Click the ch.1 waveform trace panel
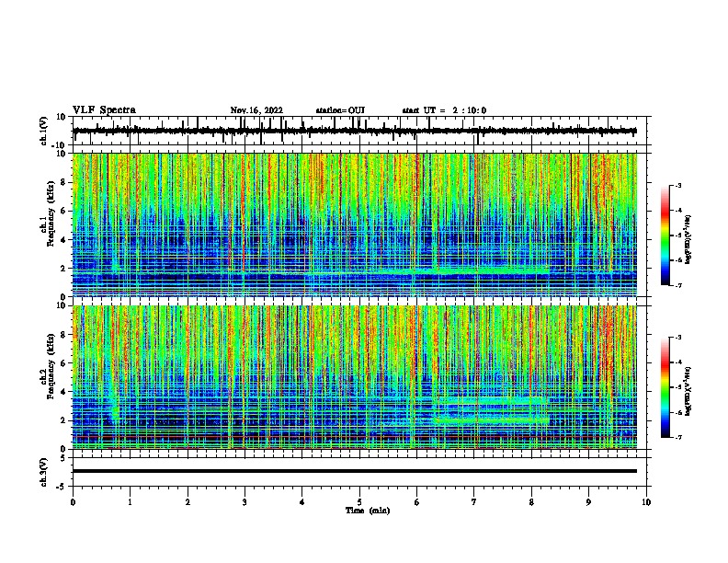This screenshot has height=563, width=728. [361, 131]
